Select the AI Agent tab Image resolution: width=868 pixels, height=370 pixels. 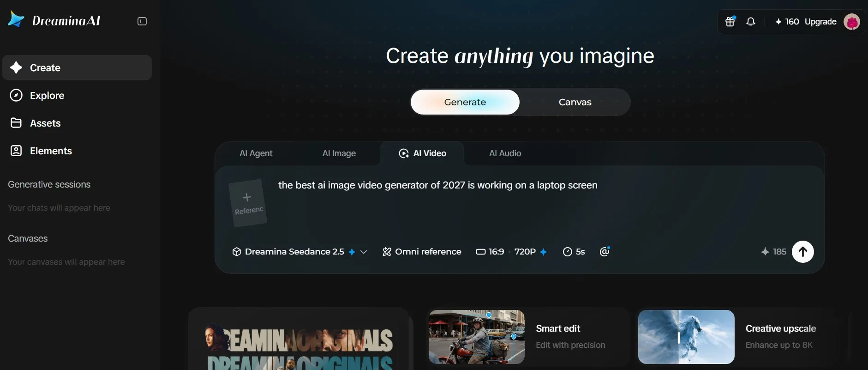pyautogui.click(x=256, y=153)
